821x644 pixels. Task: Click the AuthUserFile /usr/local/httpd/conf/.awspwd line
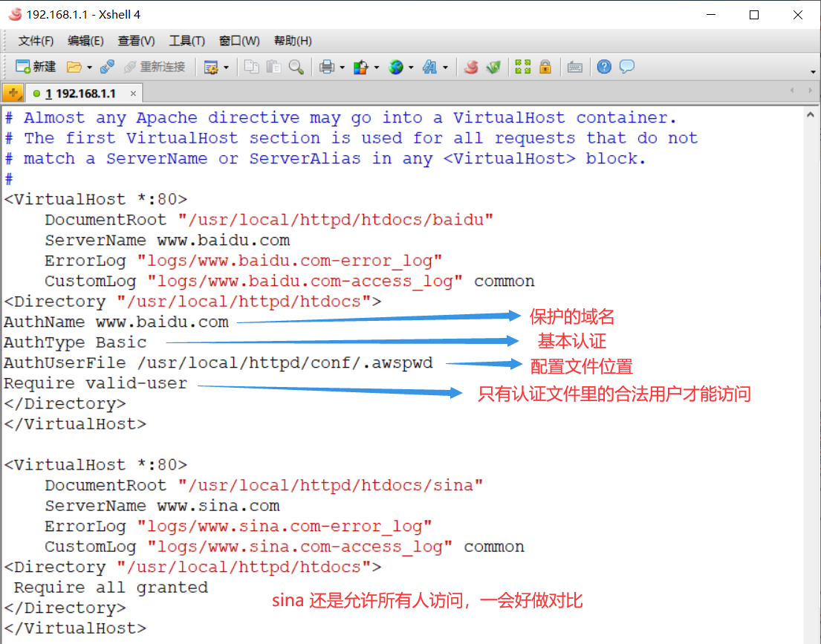point(218,362)
